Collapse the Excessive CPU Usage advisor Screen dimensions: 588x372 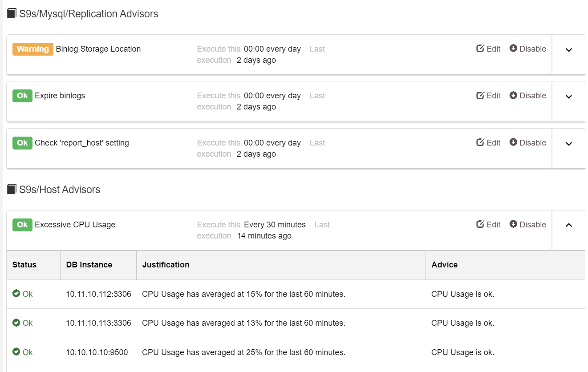click(569, 225)
